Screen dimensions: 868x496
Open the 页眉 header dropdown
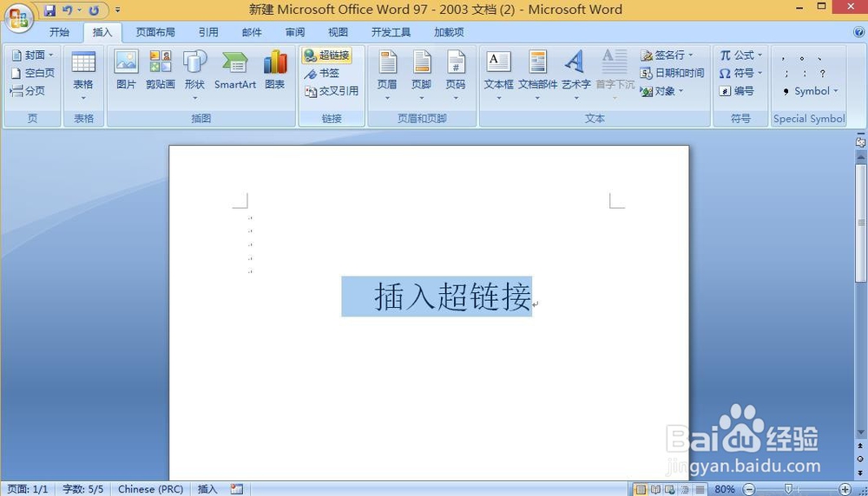pyautogui.click(x=387, y=75)
